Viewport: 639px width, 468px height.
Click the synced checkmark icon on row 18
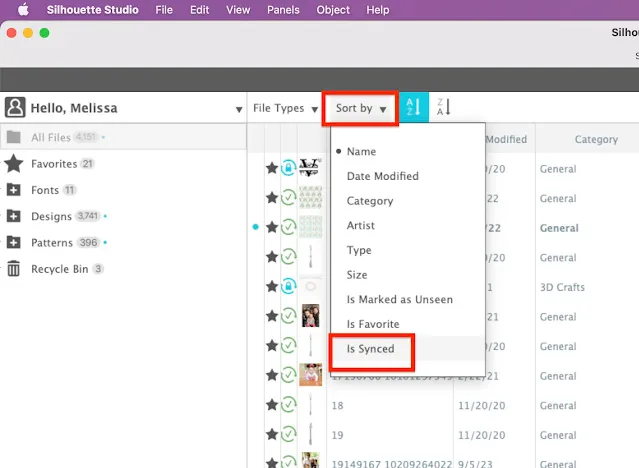[x=289, y=405]
